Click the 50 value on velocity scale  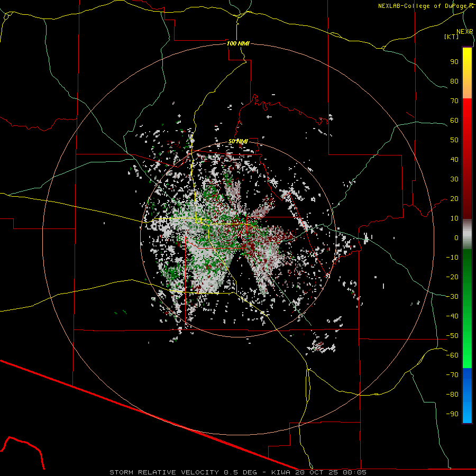(x=454, y=140)
